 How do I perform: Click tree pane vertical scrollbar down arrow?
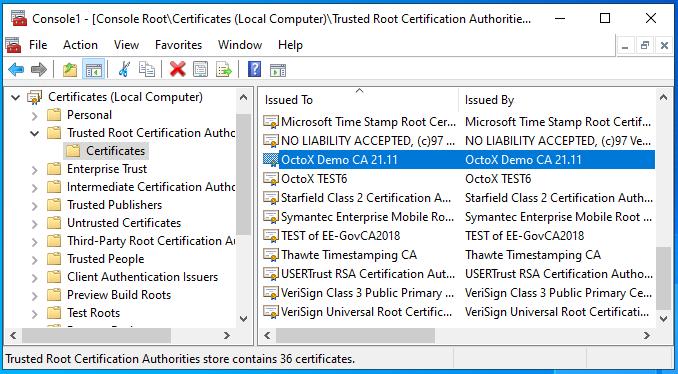(243, 319)
